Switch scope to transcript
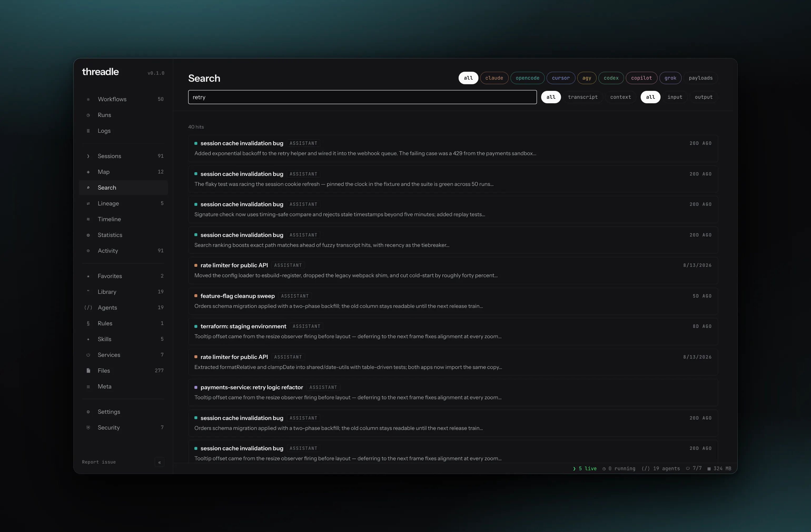811x532 pixels. point(583,97)
